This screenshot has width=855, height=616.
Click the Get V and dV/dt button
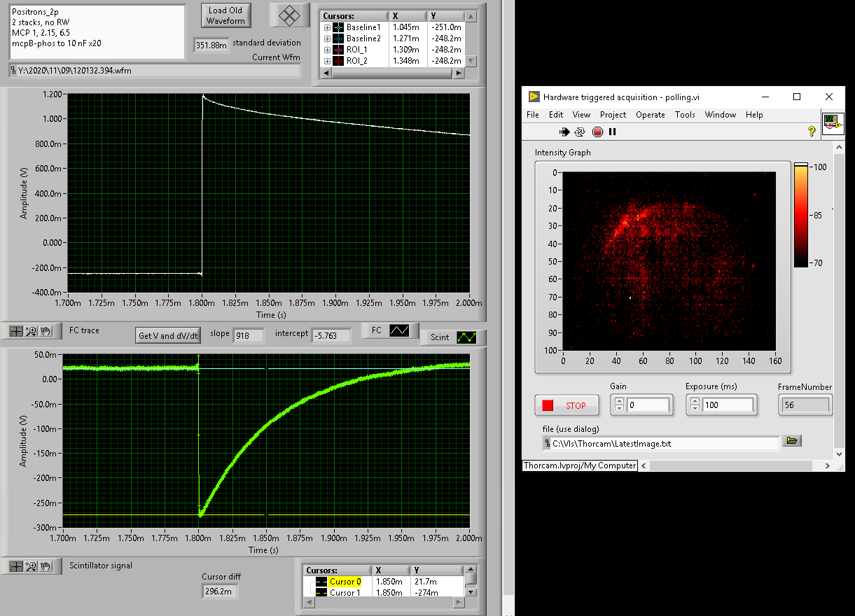point(169,336)
